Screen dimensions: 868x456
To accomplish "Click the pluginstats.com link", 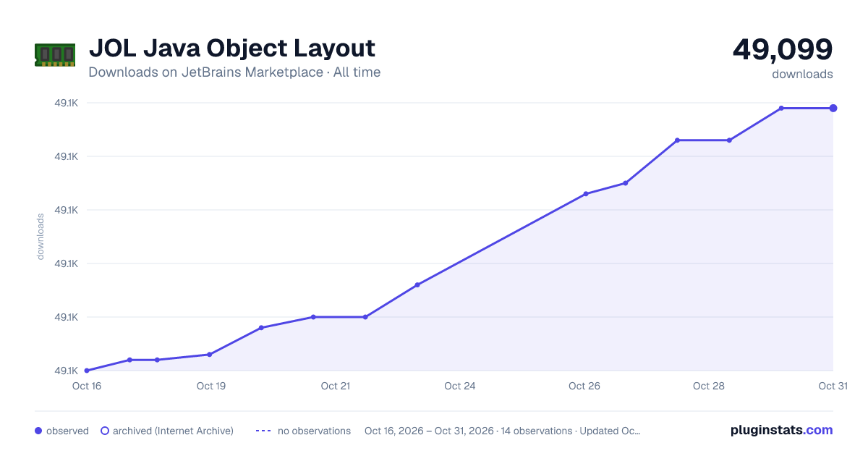I will 781,430.
